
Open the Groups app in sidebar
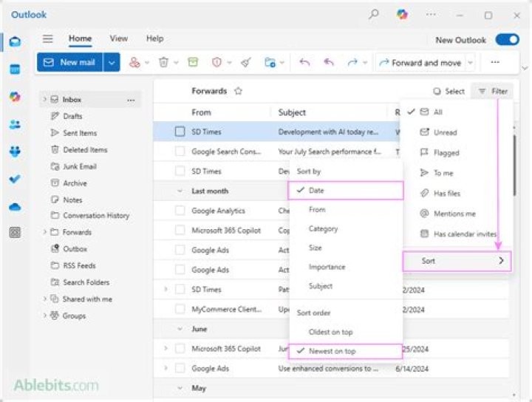tap(15, 151)
